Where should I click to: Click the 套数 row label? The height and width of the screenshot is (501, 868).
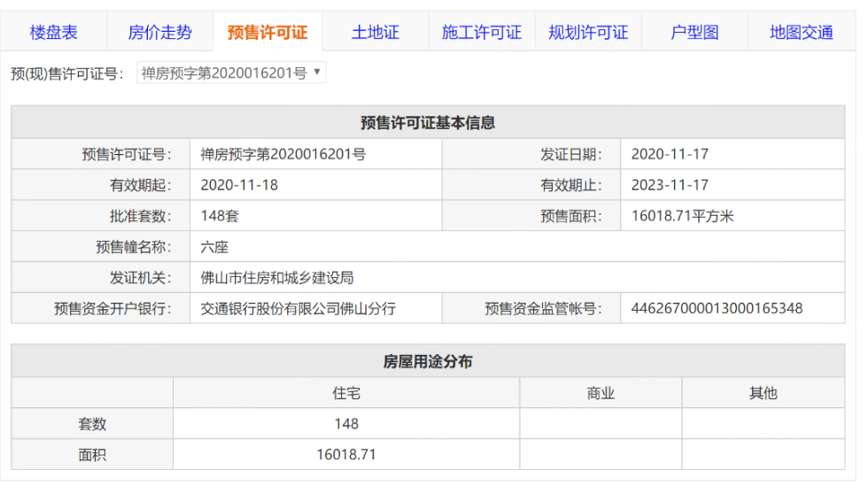tap(92, 424)
